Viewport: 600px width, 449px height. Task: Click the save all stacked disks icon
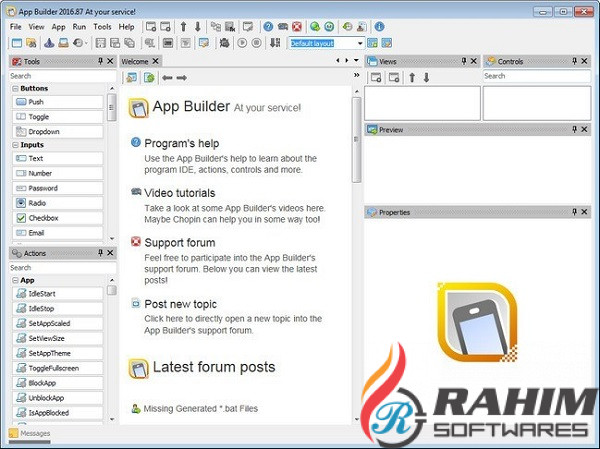coord(130,43)
